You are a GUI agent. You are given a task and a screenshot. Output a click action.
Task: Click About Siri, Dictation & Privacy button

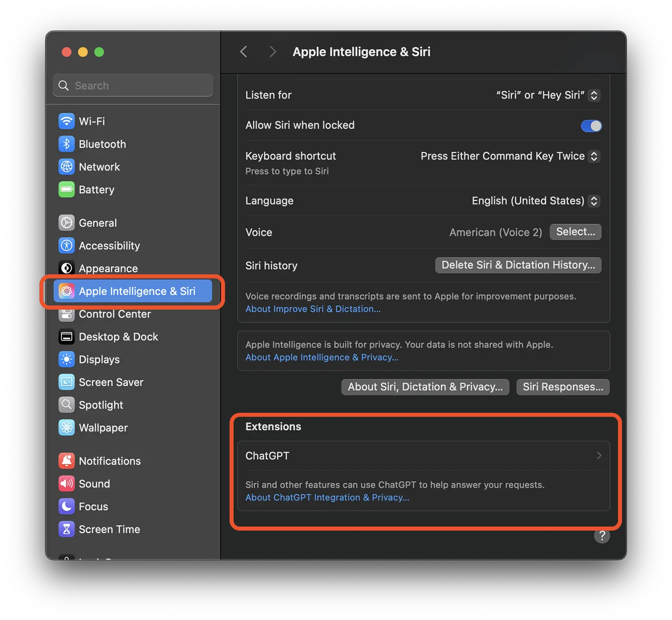click(x=425, y=387)
